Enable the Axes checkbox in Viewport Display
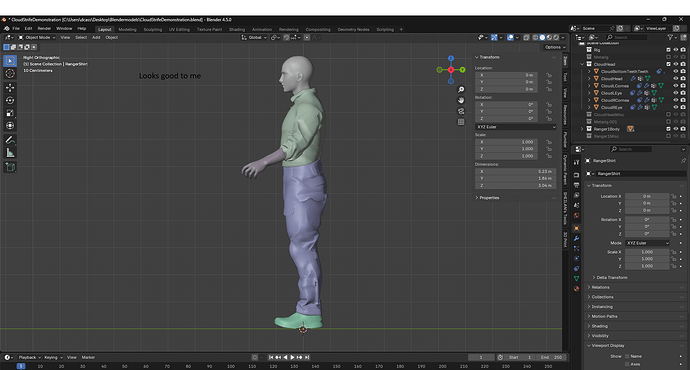Image resolution: width=690 pixels, height=370 pixels. (627, 364)
